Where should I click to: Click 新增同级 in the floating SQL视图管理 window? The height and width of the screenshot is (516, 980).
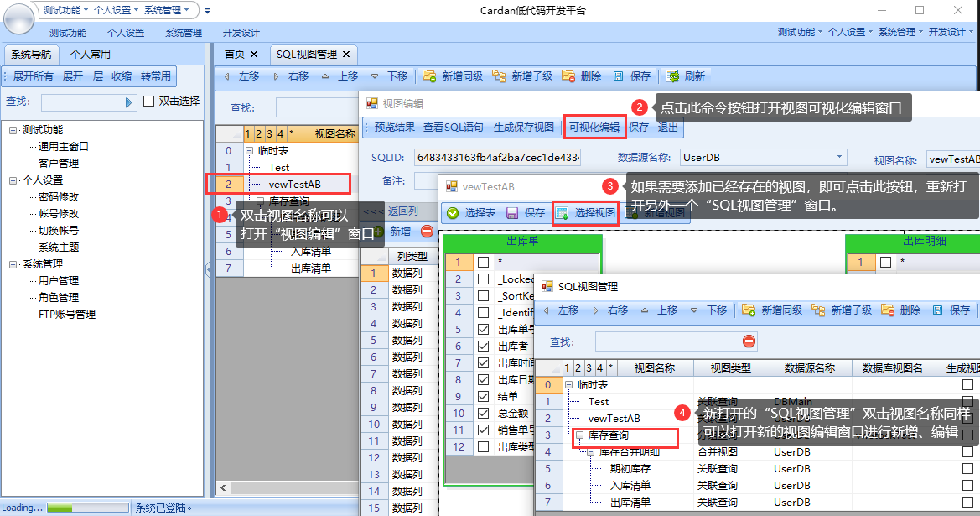point(772,310)
